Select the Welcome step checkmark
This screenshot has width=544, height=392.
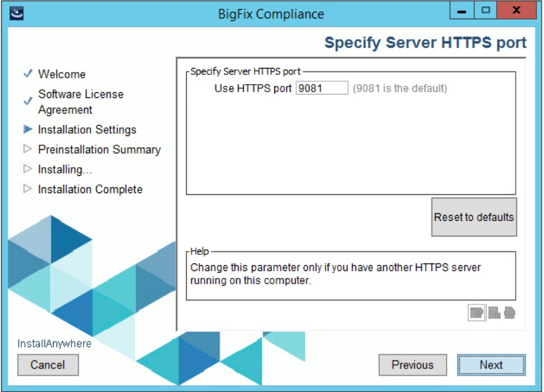click(x=28, y=74)
